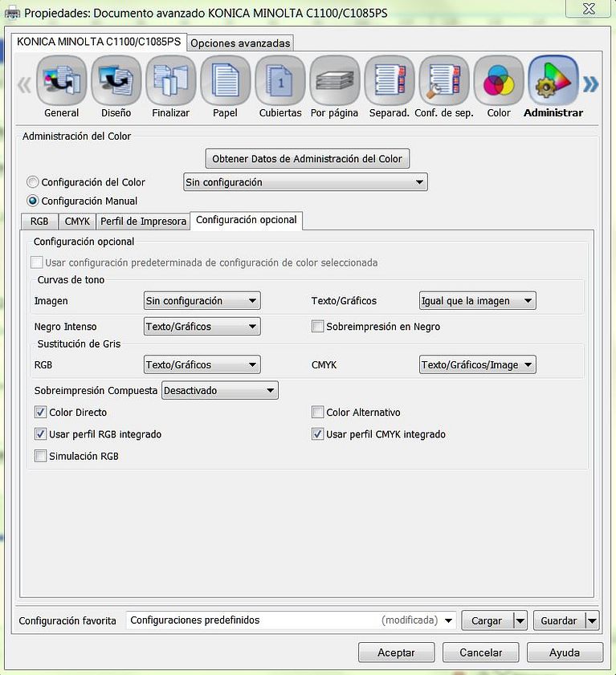Select Configuración opcional tab

click(247, 220)
